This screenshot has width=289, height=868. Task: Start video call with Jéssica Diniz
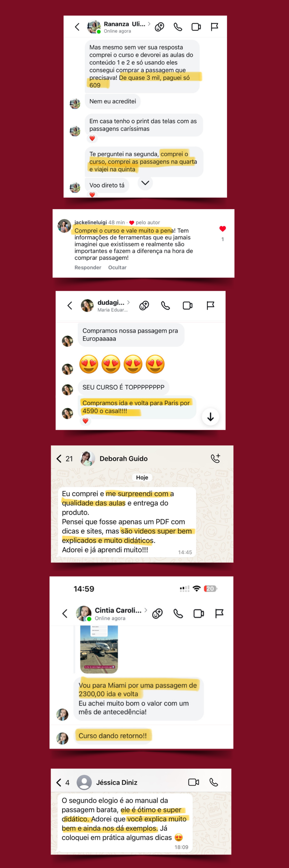(193, 782)
